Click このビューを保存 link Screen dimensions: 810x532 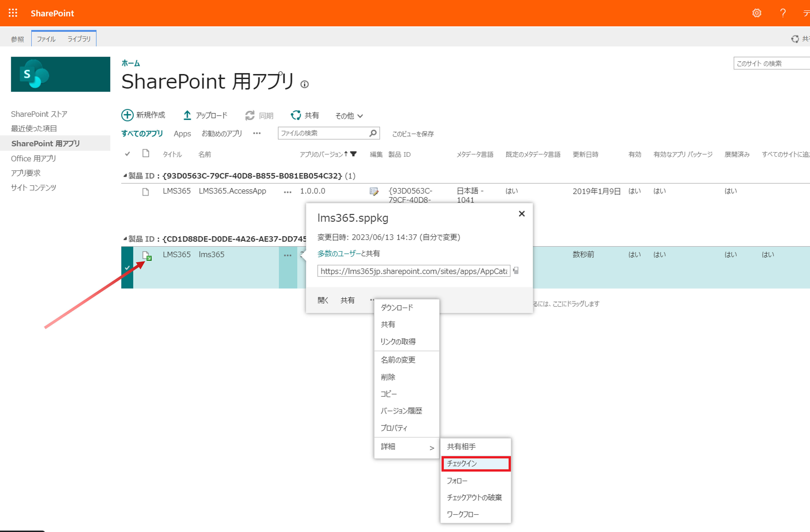pos(413,134)
